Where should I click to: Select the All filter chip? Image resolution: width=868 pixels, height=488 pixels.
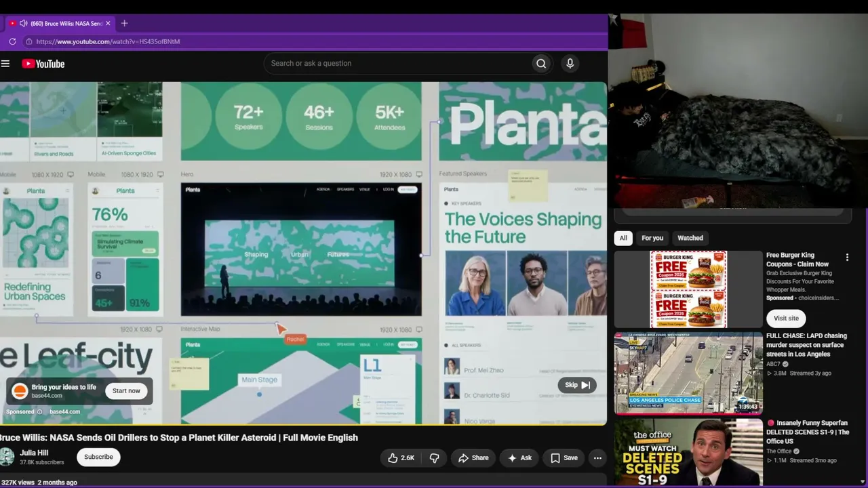[x=623, y=238]
